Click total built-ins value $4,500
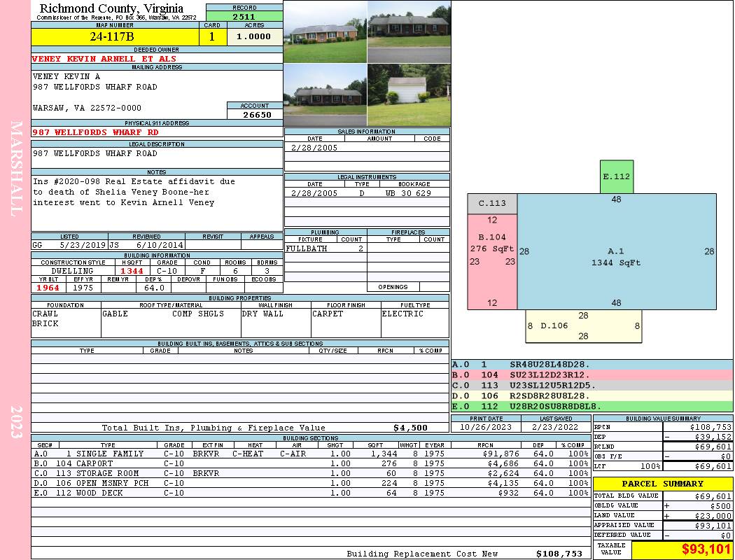This screenshot has height=560, width=735. point(410,428)
